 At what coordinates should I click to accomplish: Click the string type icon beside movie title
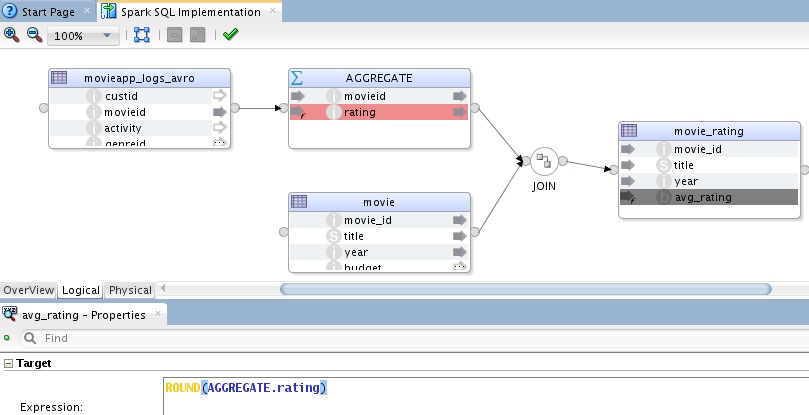[x=334, y=236]
